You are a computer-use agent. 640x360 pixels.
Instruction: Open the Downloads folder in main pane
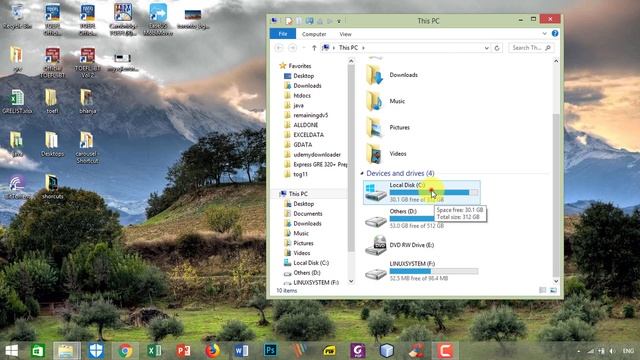pos(392,75)
